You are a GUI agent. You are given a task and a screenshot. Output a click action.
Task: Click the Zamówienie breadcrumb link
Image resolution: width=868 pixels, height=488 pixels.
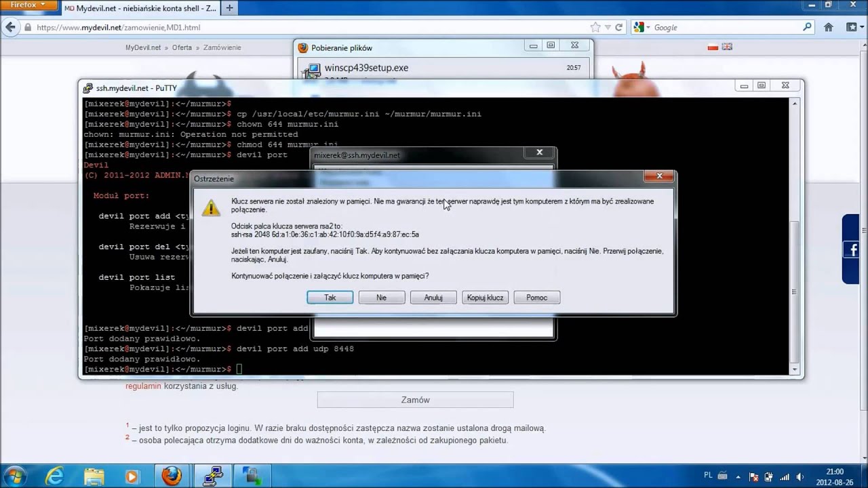[222, 47]
